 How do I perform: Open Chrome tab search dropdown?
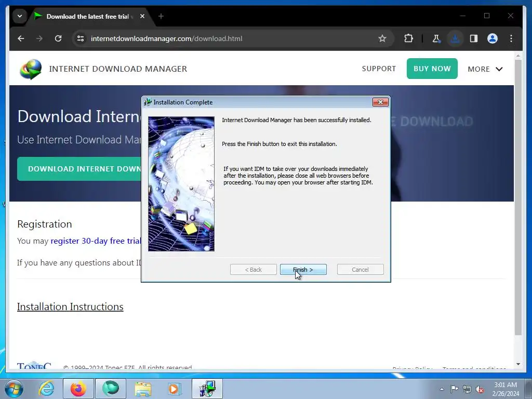click(x=20, y=16)
